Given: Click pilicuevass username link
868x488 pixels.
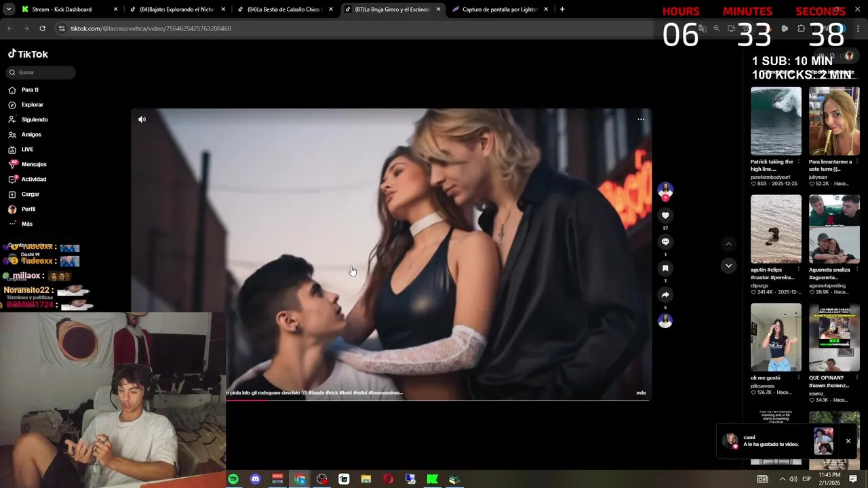Looking at the screenshot, I should 764,386.
